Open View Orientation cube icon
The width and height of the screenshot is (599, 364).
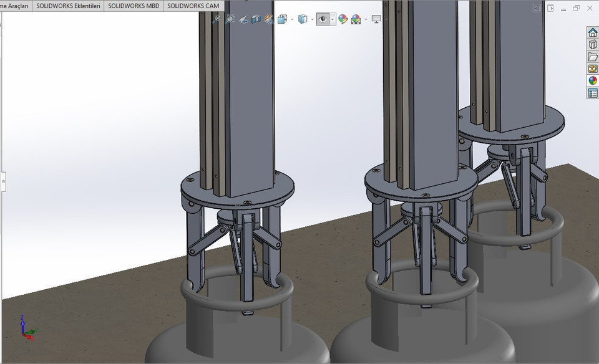[x=282, y=19]
